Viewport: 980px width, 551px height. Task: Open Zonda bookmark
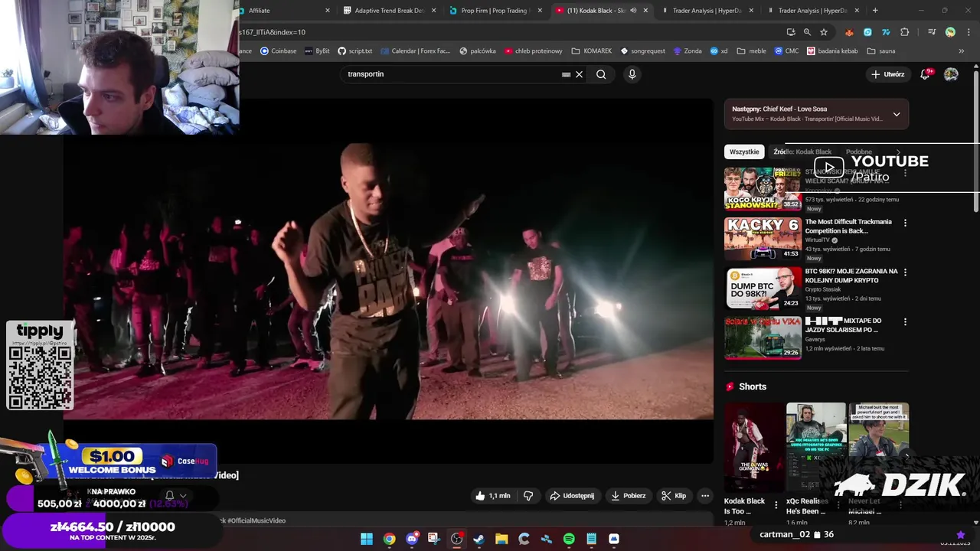pos(688,51)
